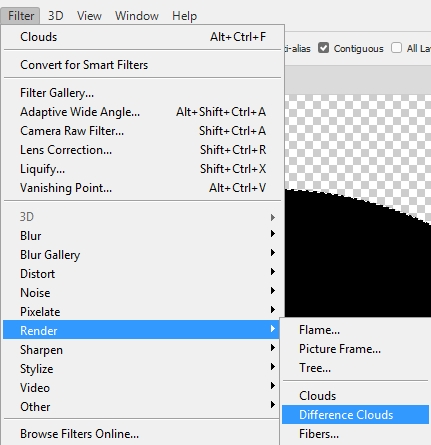Open the View menu
The height and width of the screenshot is (445, 431).
click(89, 16)
